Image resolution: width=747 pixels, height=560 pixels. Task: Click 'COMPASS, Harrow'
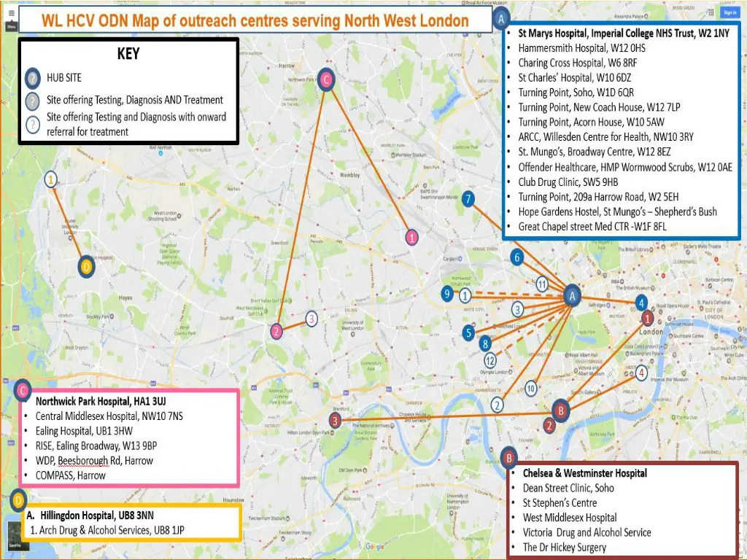tap(71, 475)
